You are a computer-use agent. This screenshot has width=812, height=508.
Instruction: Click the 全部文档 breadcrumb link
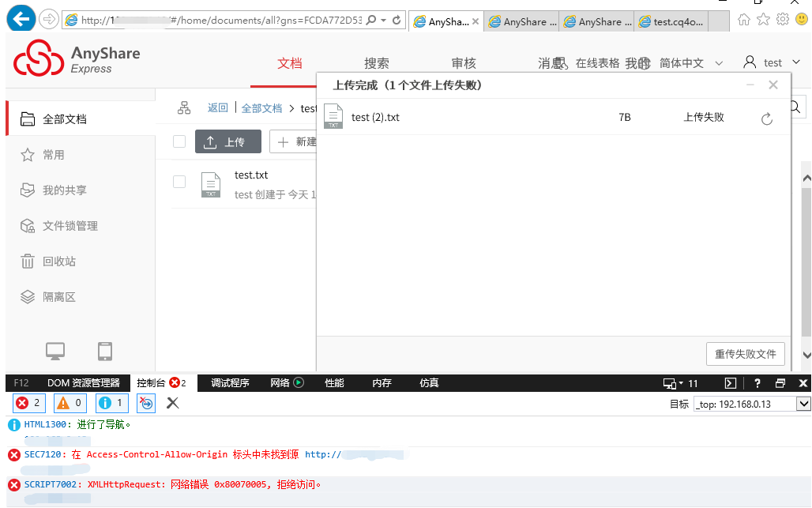click(261, 108)
